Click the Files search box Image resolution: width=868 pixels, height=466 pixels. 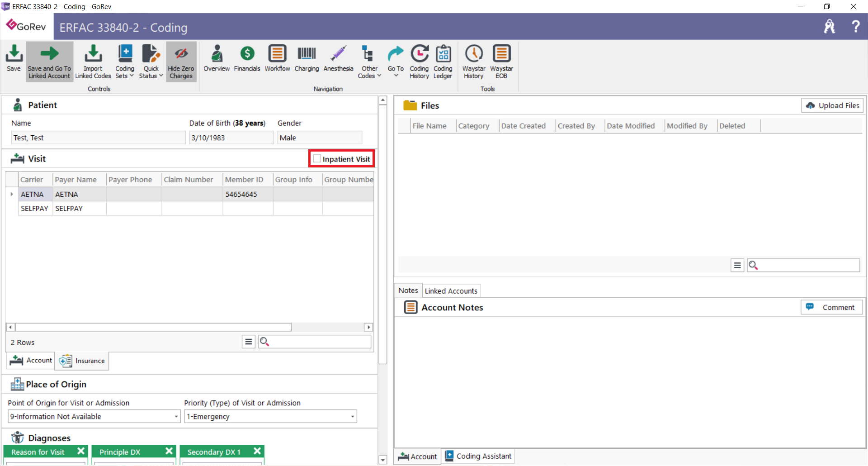click(803, 265)
